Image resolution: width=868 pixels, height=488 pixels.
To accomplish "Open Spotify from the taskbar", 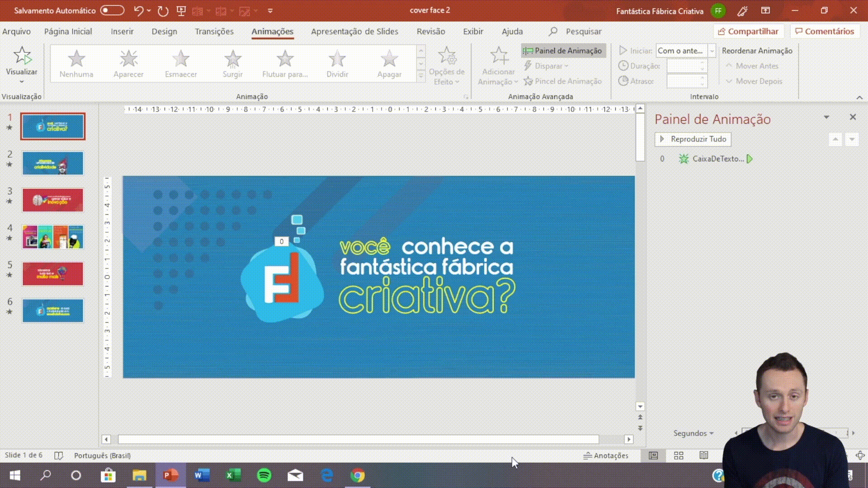I will click(x=264, y=475).
